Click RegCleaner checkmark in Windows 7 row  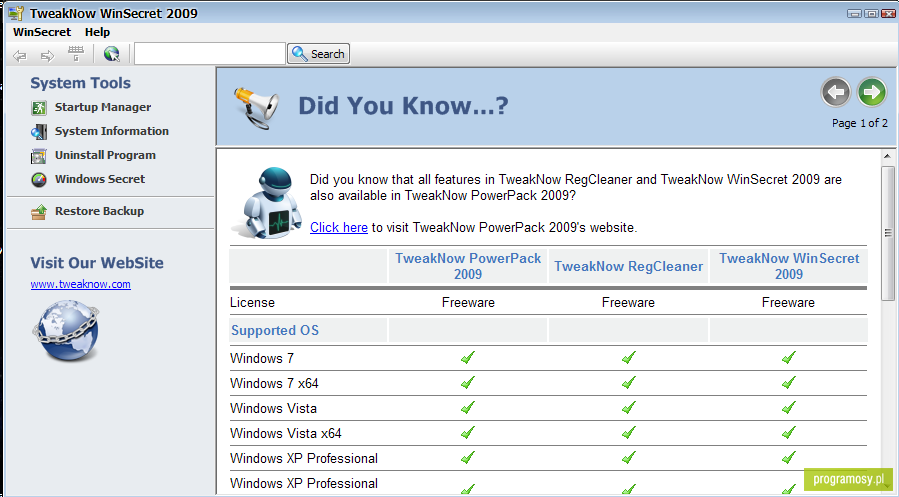pyautogui.click(x=629, y=358)
